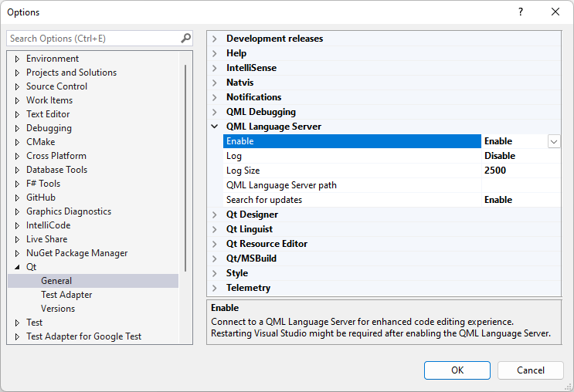
Task: Expand the Text Editor node arrow
Action: pyautogui.click(x=17, y=114)
